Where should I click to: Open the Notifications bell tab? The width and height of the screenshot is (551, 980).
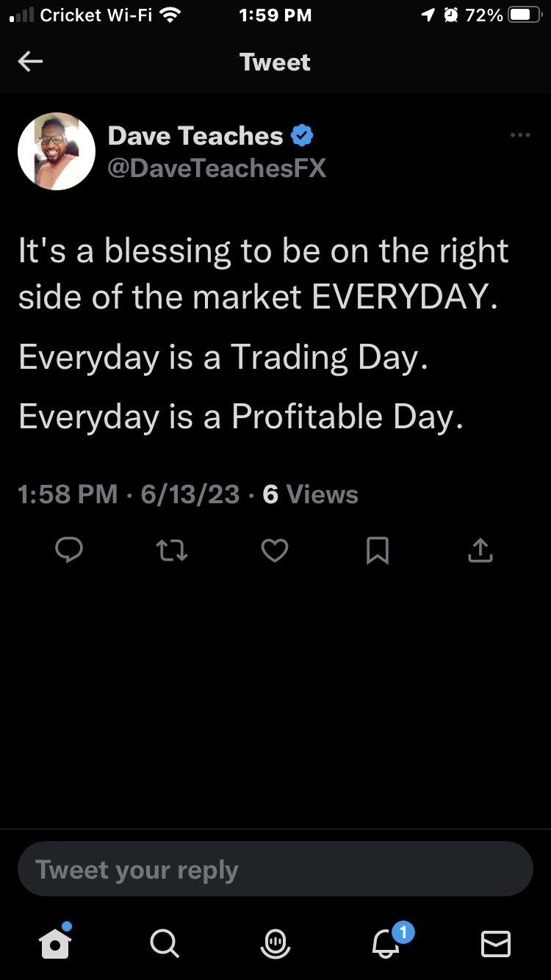(x=386, y=943)
